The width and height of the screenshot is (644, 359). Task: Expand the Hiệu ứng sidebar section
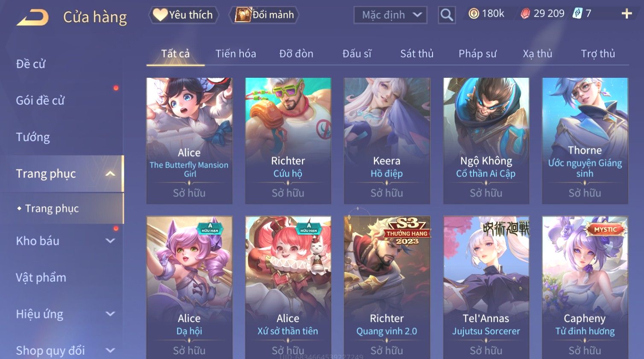tap(110, 314)
